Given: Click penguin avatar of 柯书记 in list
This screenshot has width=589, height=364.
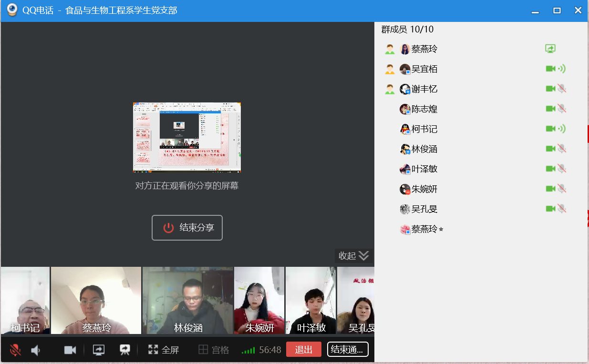Looking at the screenshot, I should click(x=405, y=129).
